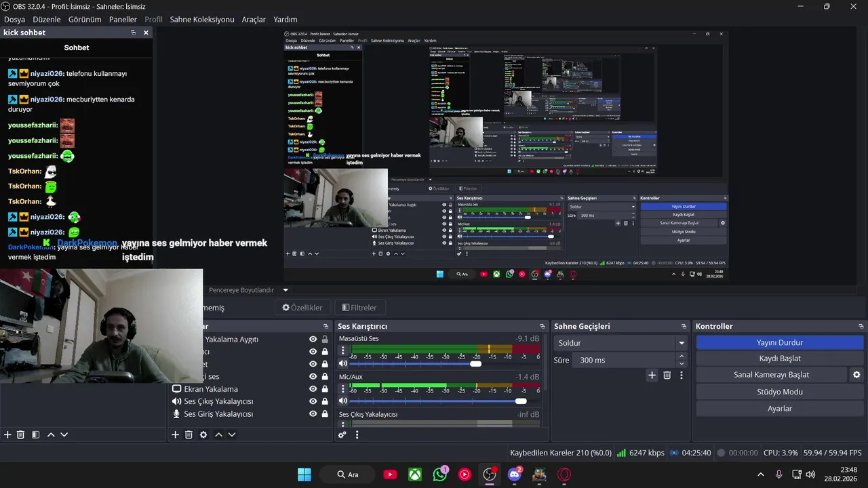Open the Xbox app from the taskbar
This screenshot has width=868, height=488.
tap(415, 474)
